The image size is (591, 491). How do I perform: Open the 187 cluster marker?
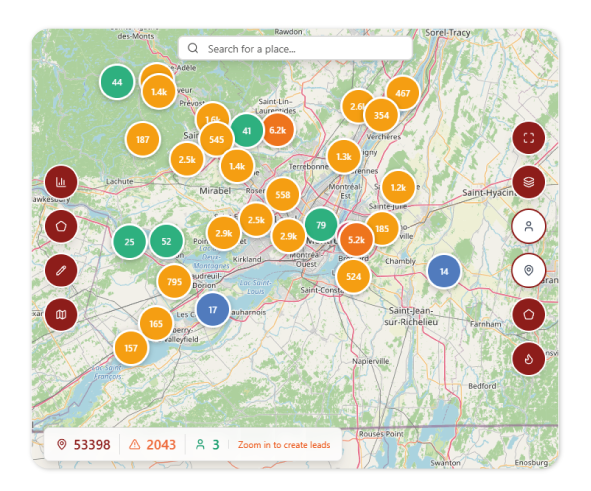pos(142,139)
